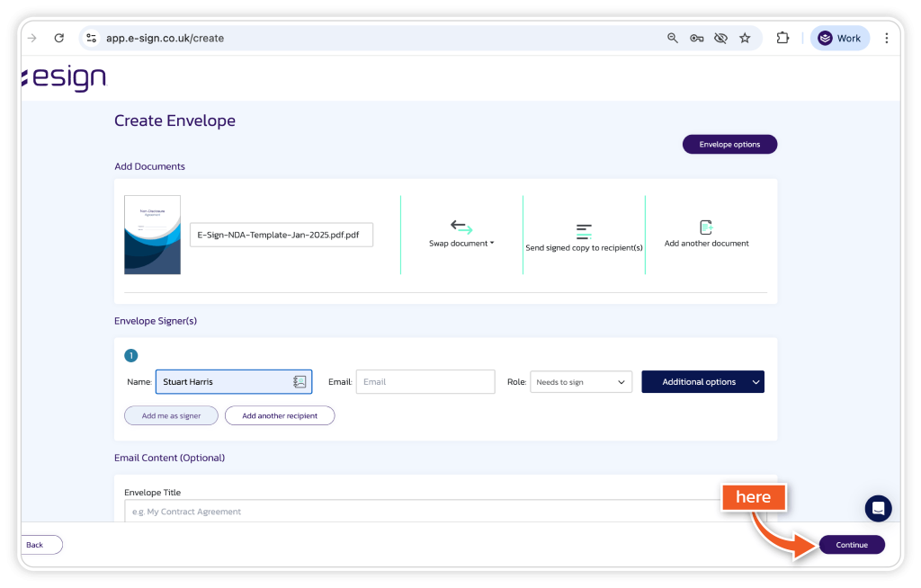Bookmark this page with the star icon
The width and height of the screenshot is (921, 588).
pos(745,39)
